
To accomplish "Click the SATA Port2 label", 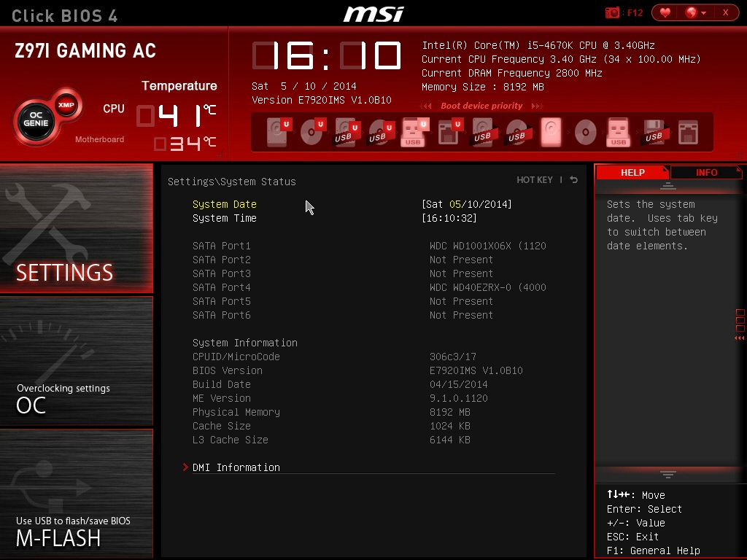I will pos(222,260).
